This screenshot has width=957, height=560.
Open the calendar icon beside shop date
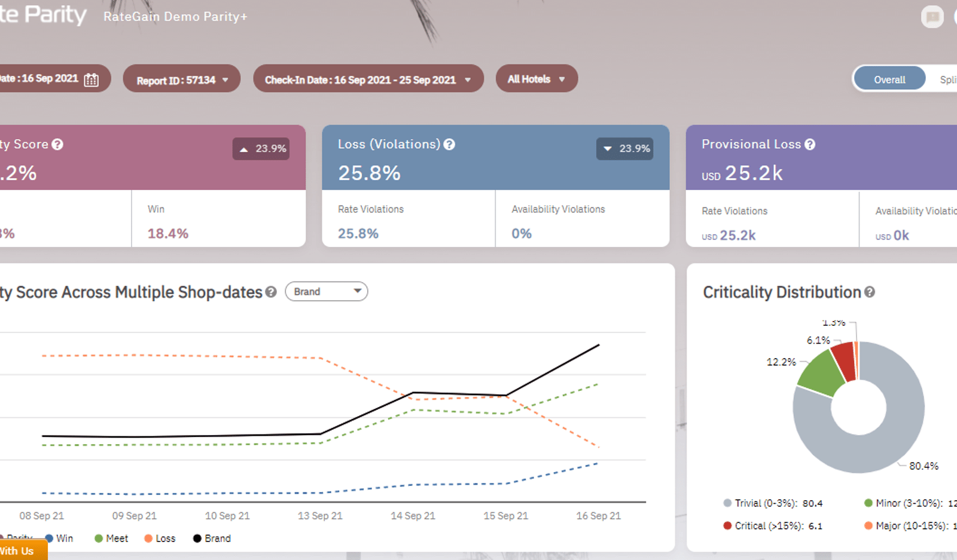(91, 79)
